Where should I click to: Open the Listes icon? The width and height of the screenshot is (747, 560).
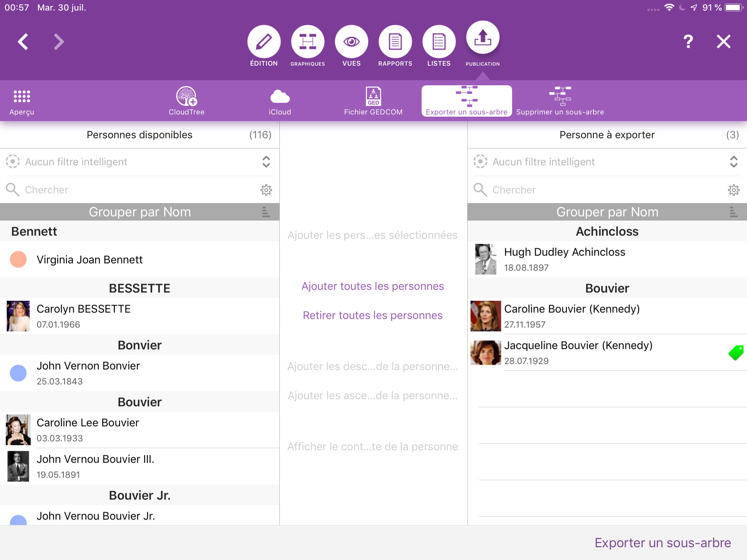[x=439, y=42]
